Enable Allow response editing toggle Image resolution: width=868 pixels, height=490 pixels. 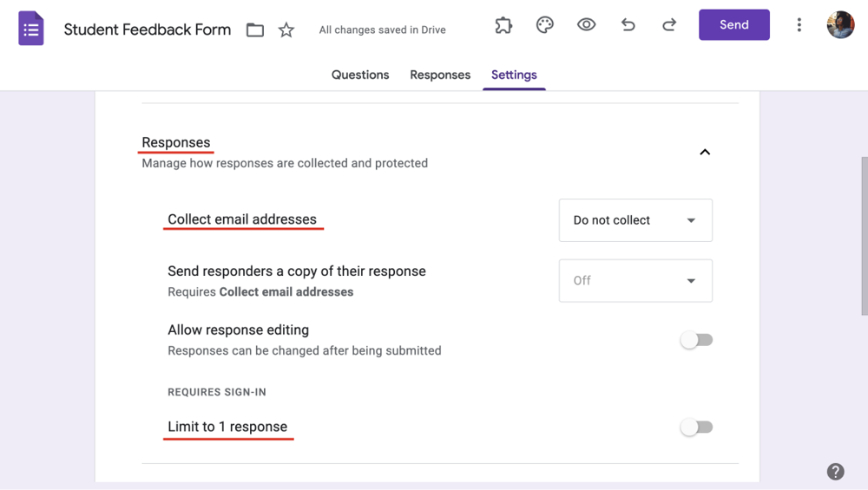696,340
